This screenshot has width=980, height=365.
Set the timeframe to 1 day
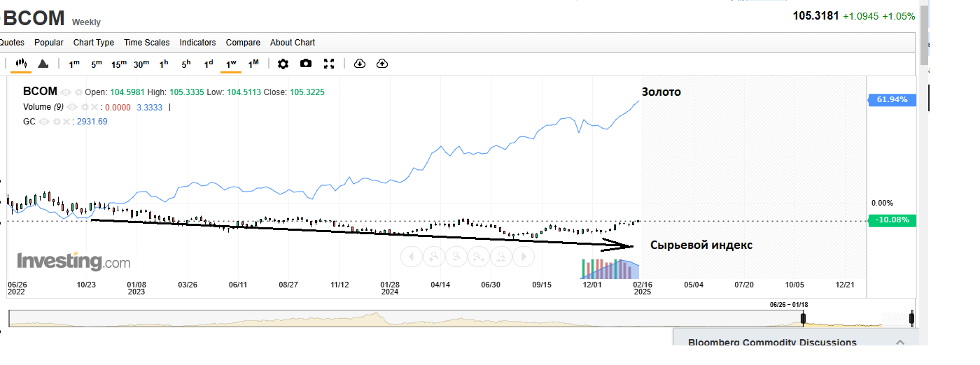pos(209,64)
